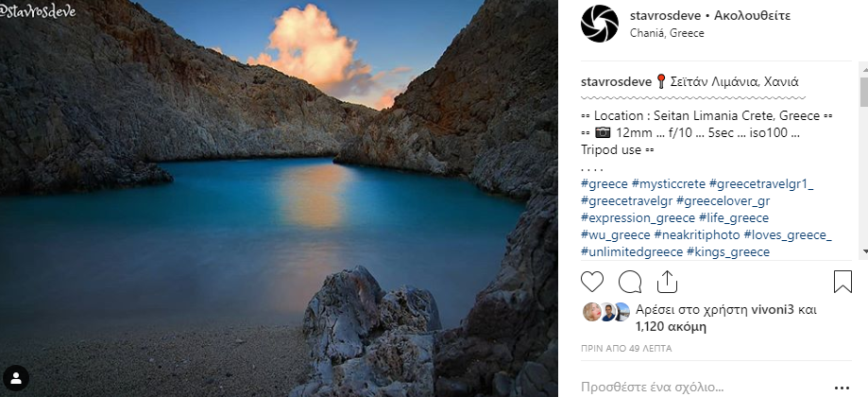Show tagged people icon on photo
This screenshot has width=868, height=397.
coord(16,378)
